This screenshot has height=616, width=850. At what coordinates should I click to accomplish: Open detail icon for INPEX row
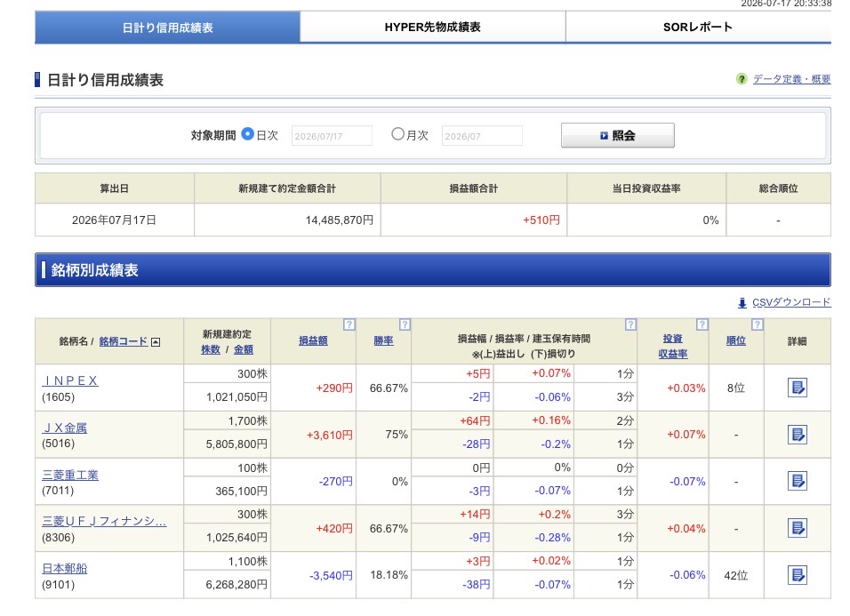pos(797,388)
